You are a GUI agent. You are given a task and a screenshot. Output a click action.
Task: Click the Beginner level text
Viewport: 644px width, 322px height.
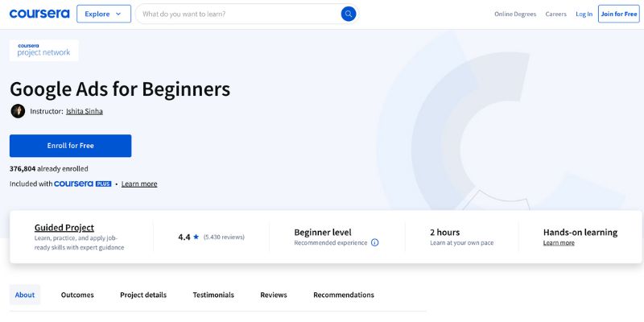point(323,233)
